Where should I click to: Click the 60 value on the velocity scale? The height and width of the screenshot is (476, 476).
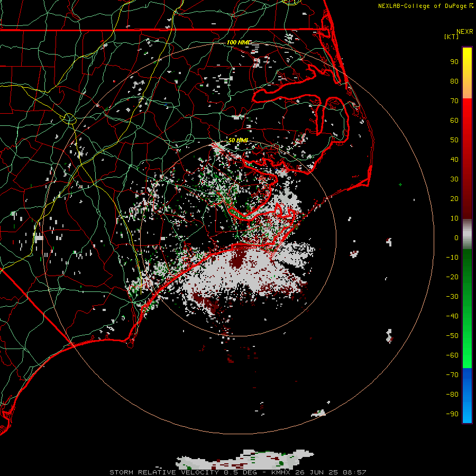(x=454, y=121)
